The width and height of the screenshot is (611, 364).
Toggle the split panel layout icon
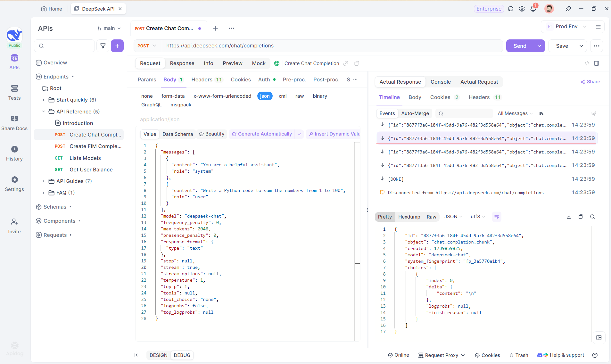point(597,63)
